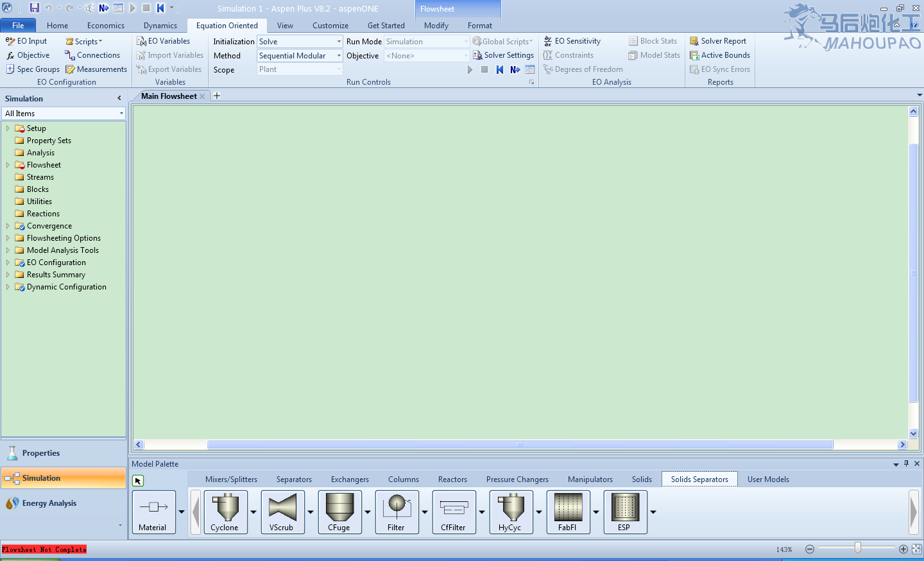
Task: Close the Main Flowsheet tab
Action: pyautogui.click(x=202, y=96)
